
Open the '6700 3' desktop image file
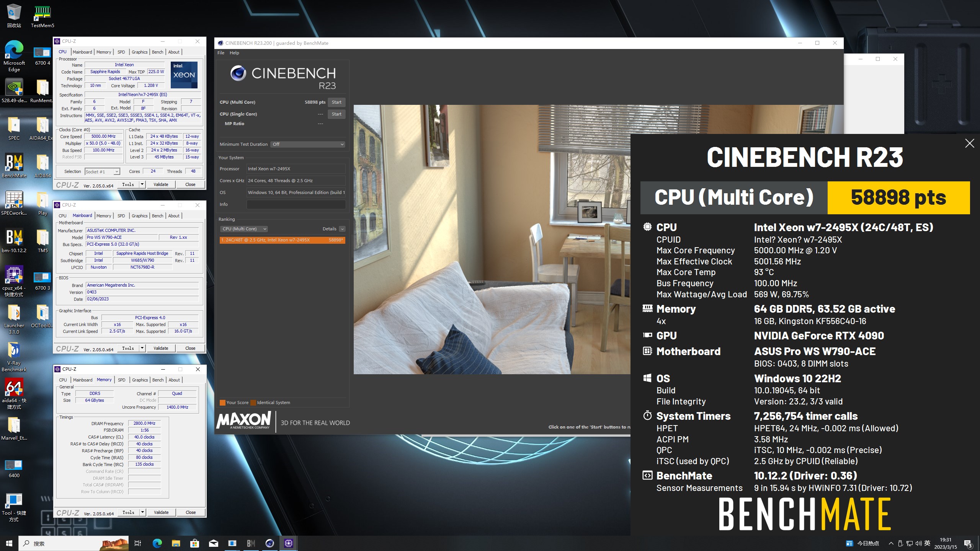(x=42, y=281)
